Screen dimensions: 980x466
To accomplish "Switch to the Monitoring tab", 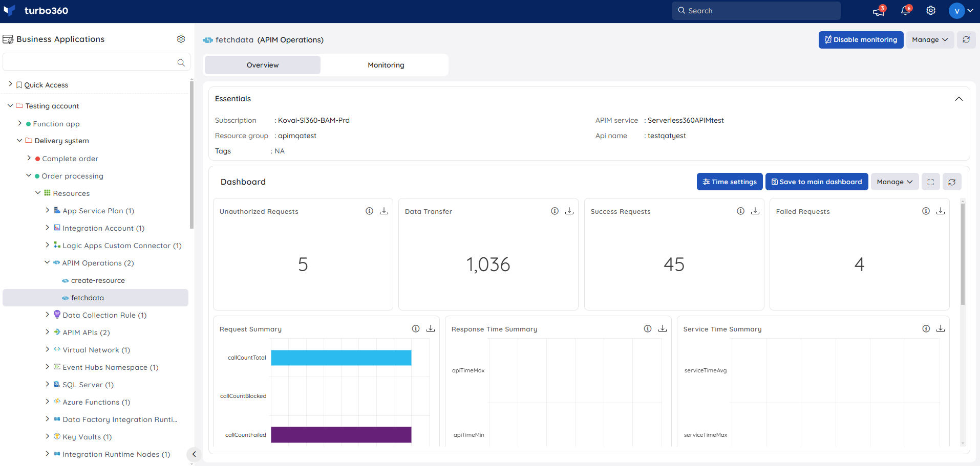I will pos(386,65).
